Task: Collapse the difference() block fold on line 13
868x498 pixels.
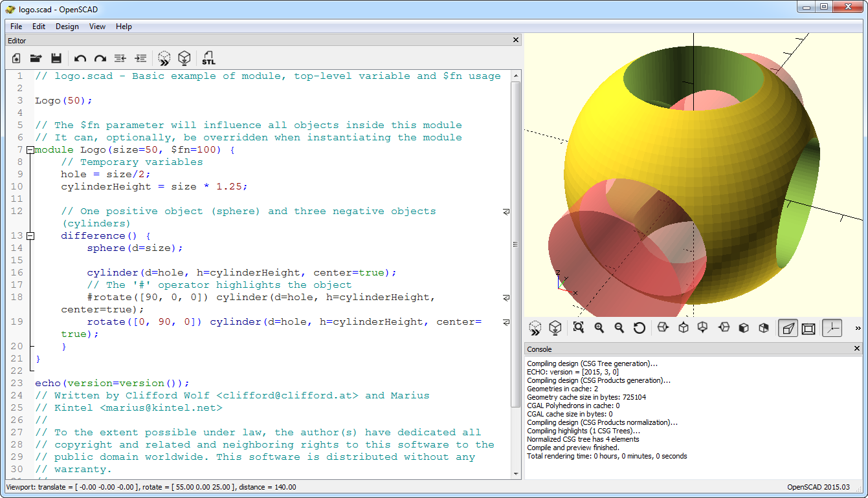Action: (30, 236)
